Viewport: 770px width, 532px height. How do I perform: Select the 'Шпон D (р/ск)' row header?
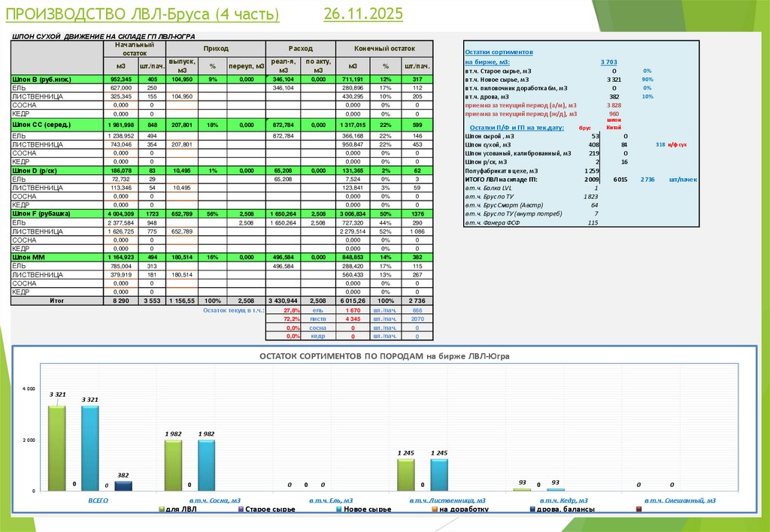tap(57, 171)
